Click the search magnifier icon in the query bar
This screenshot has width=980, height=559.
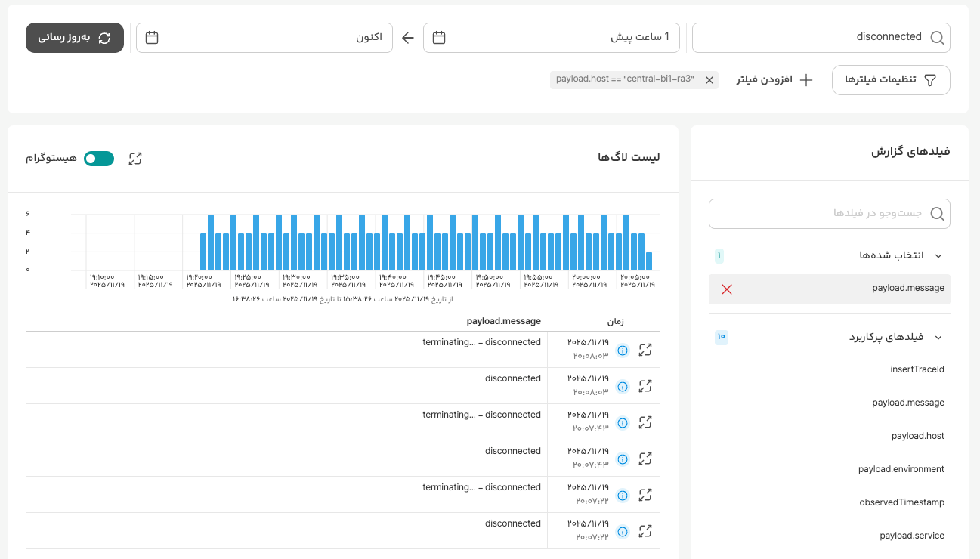[x=937, y=38]
